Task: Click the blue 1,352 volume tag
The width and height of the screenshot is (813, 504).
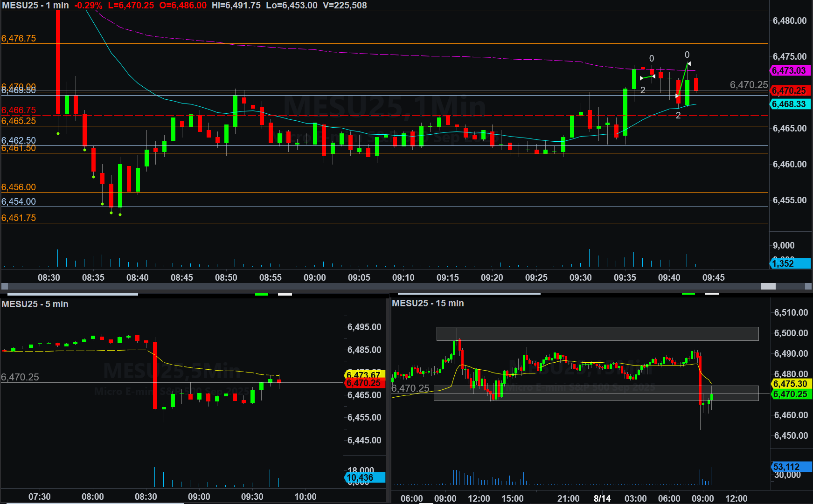Action: [x=790, y=263]
